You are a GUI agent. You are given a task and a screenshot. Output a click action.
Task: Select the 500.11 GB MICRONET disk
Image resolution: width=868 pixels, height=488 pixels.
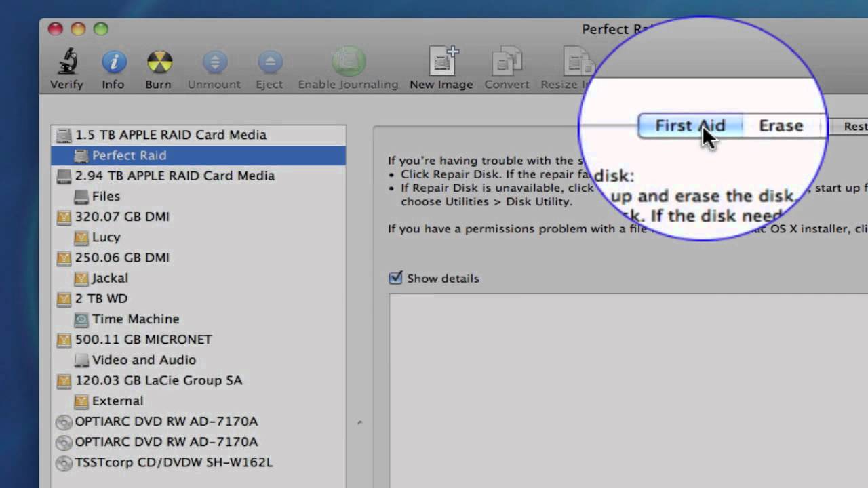(199, 339)
